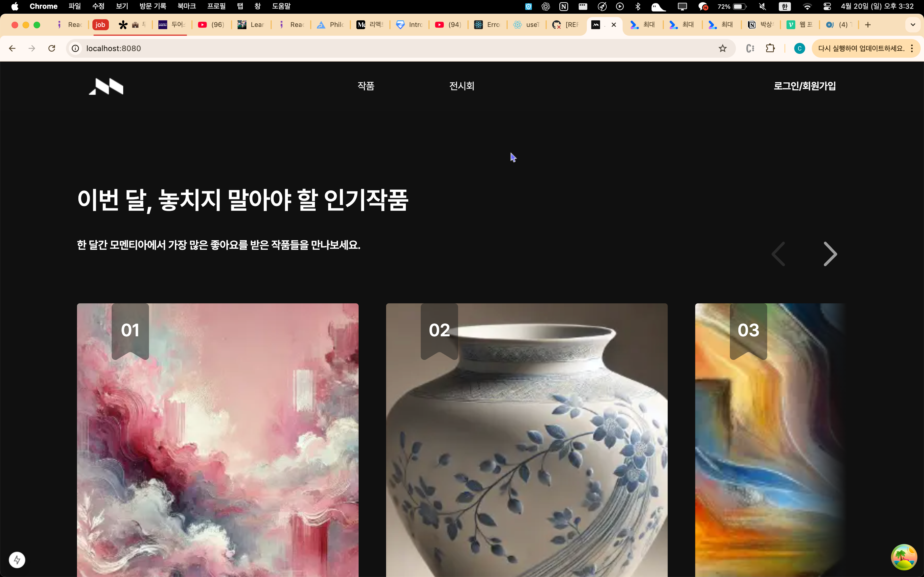This screenshot has height=577, width=924.
Task: Open the 북마크 menu
Action: click(187, 7)
